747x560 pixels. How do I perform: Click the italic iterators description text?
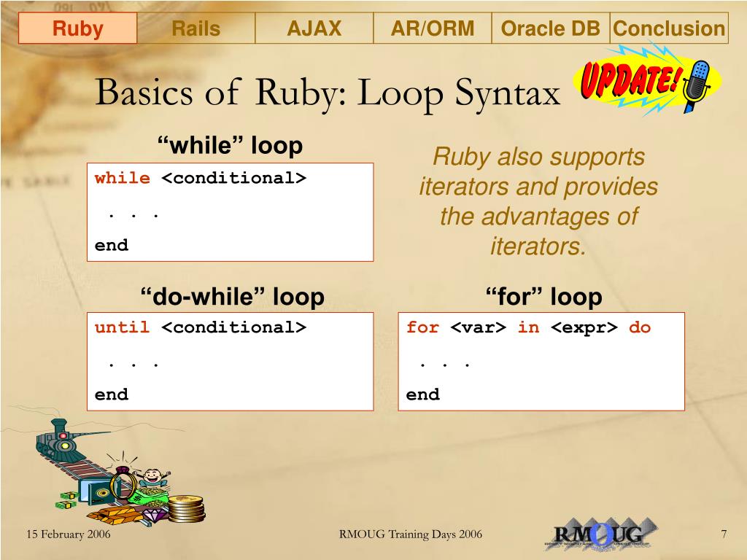(538, 201)
